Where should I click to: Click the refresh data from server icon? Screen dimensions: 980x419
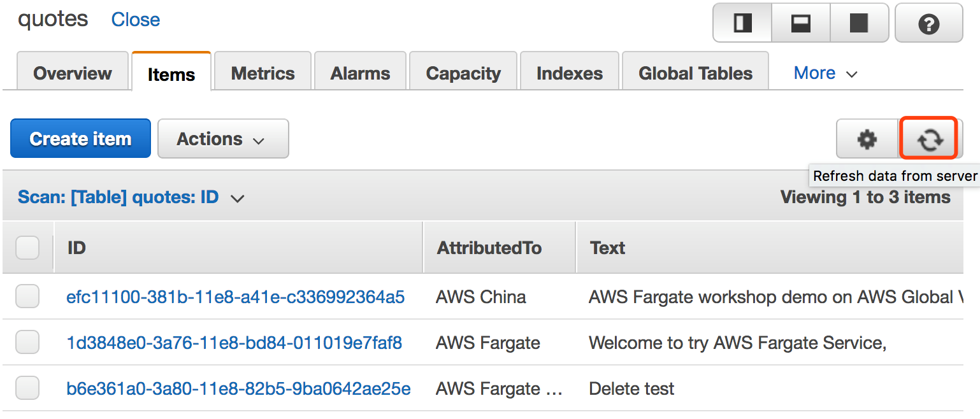(x=930, y=139)
